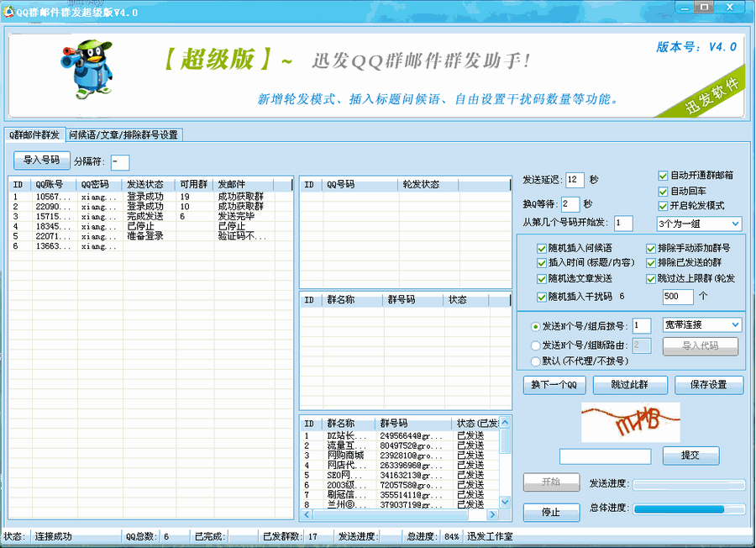The image size is (756, 548).
Task: Toggle 随机插入问候语 checkbox
Action: click(x=540, y=249)
